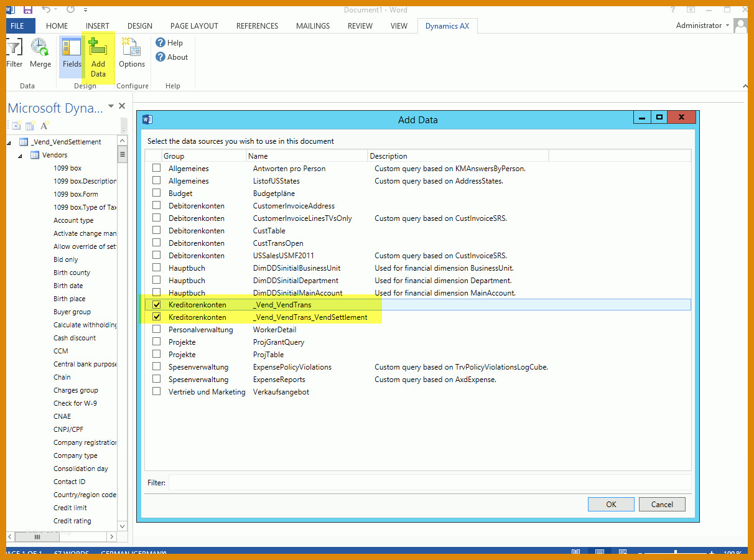Screen dimensions: 754x560
Task: Select the Birth date field in the tree
Action: click(68, 286)
